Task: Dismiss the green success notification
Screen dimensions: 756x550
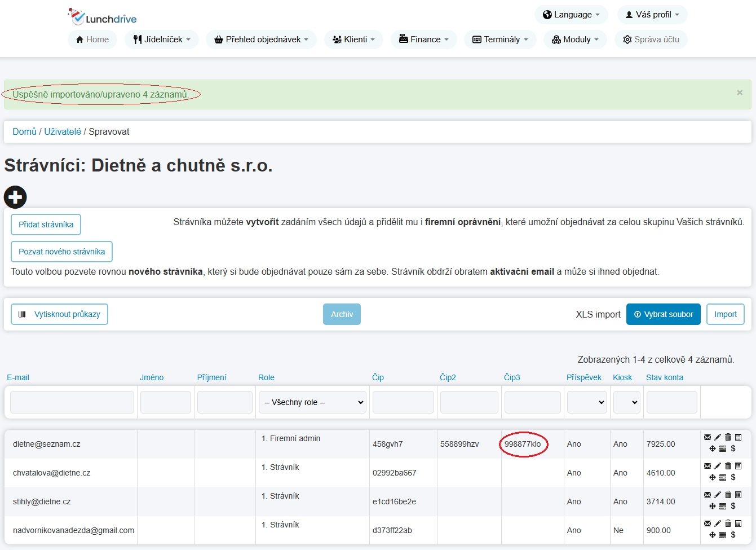Action: [740, 93]
